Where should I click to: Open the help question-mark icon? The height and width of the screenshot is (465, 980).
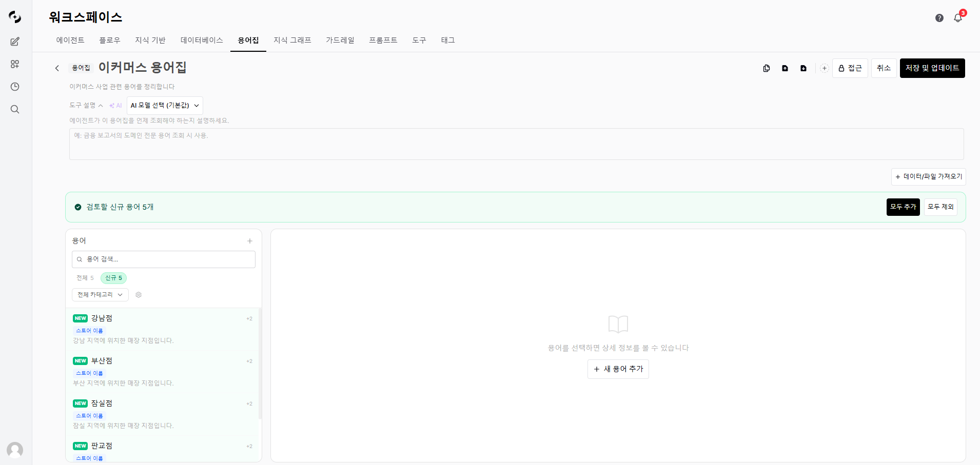tap(939, 18)
